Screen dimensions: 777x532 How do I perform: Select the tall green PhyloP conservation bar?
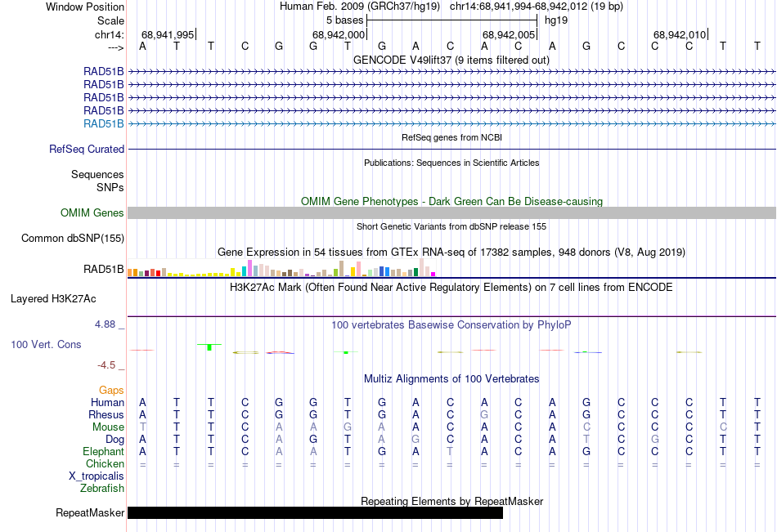[209, 347]
